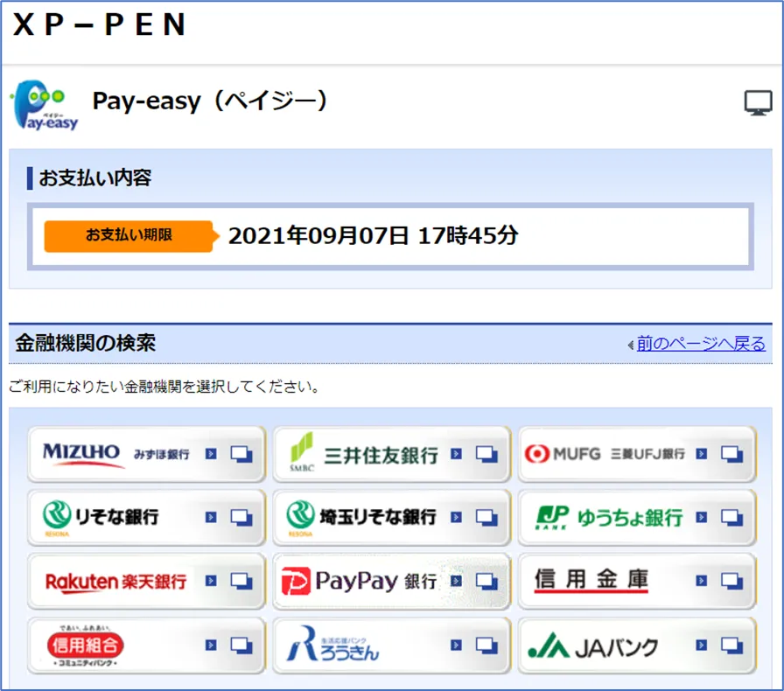This screenshot has height=691, width=784.
Task: Select the Mizuho bank button
Action: 146,454
